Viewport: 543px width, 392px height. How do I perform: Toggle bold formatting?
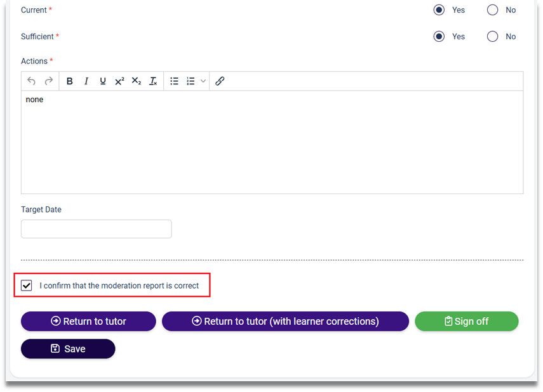[x=69, y=81]
